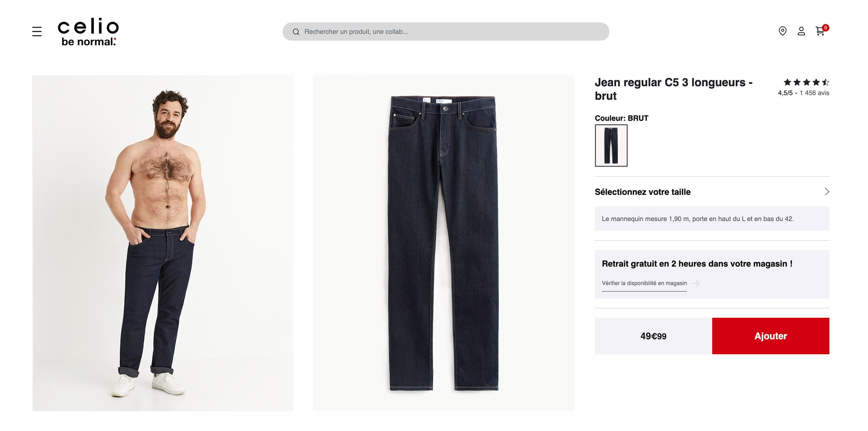The width and height of the screenshot is (868, 431).
Task: Open the "1 456 avis" reviews link
Action: (x=814, y=93)
